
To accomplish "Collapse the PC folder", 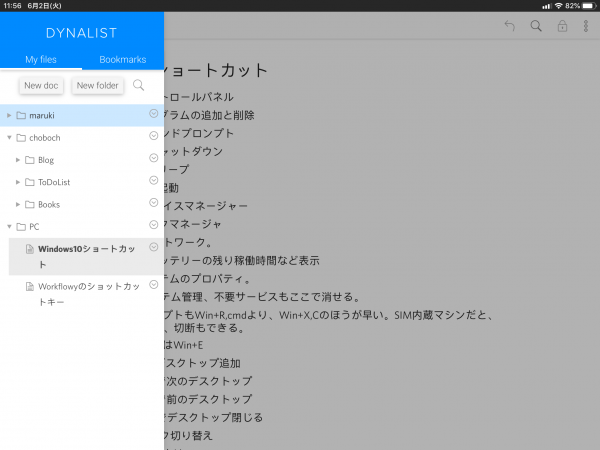I will click(9, 227).
